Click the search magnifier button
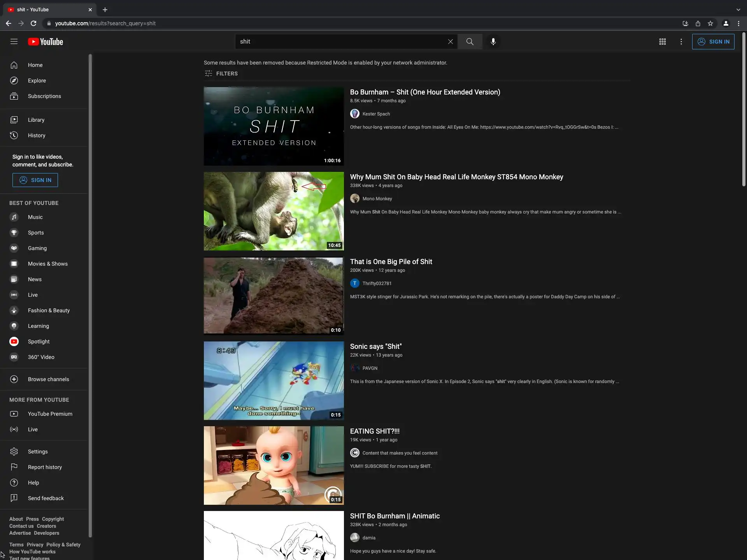The width and height of the screenshot is (747, 560). click(x=470, y=42)
